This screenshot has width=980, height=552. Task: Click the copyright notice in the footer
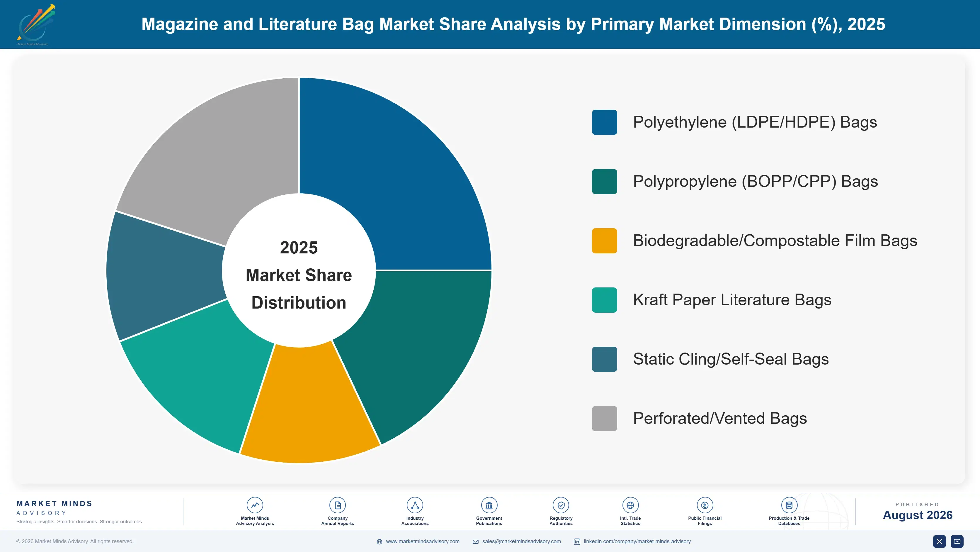[x=75, y=541]
